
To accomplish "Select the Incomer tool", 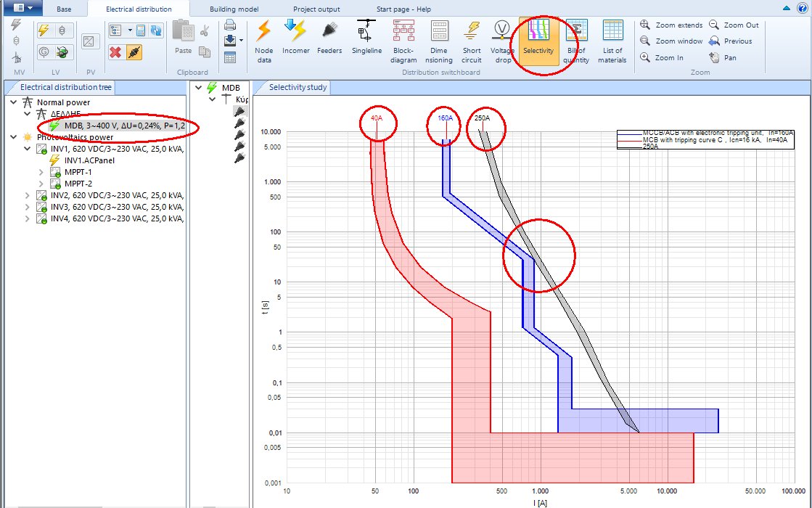I will pyautogui.click(x=295, y=41).
